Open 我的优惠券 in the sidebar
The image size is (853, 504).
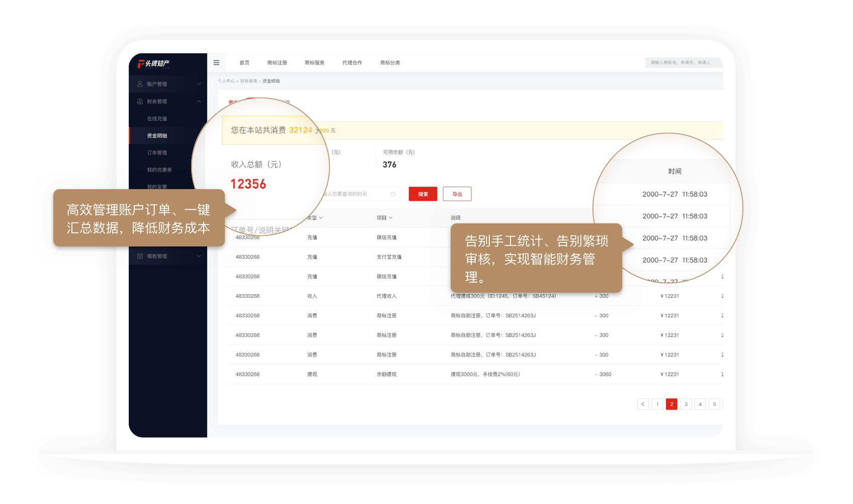click(x=159, y=170)
